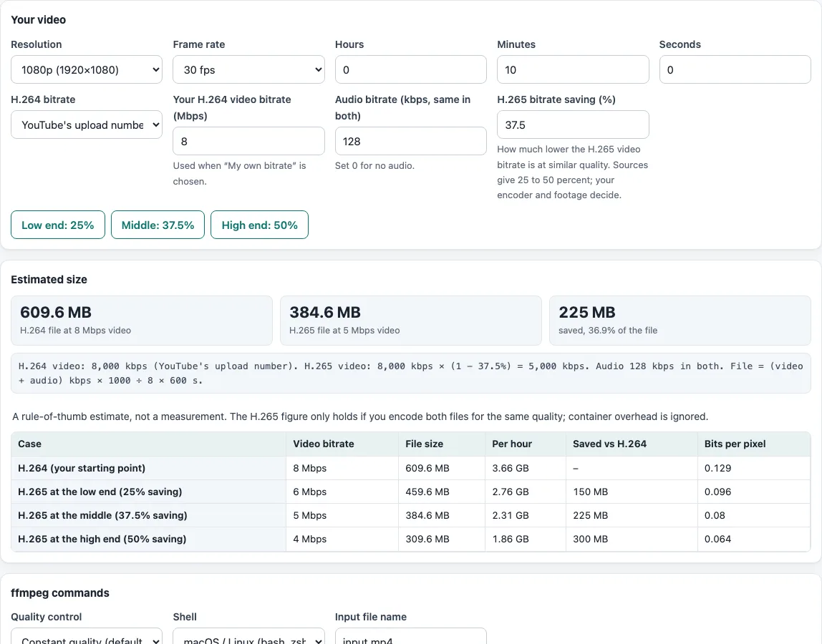
Task: Select the 384.6 MB H.265 result card
Action: [410, 321]
